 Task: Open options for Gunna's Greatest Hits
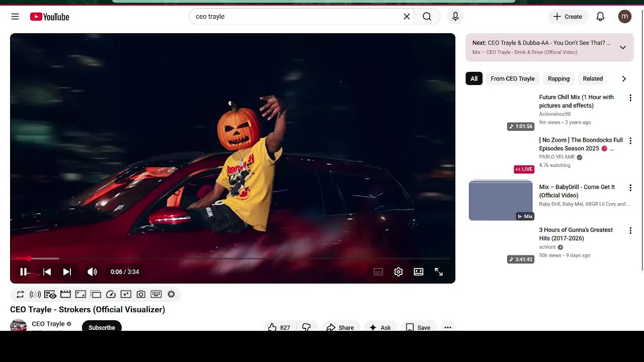[630, 231]
